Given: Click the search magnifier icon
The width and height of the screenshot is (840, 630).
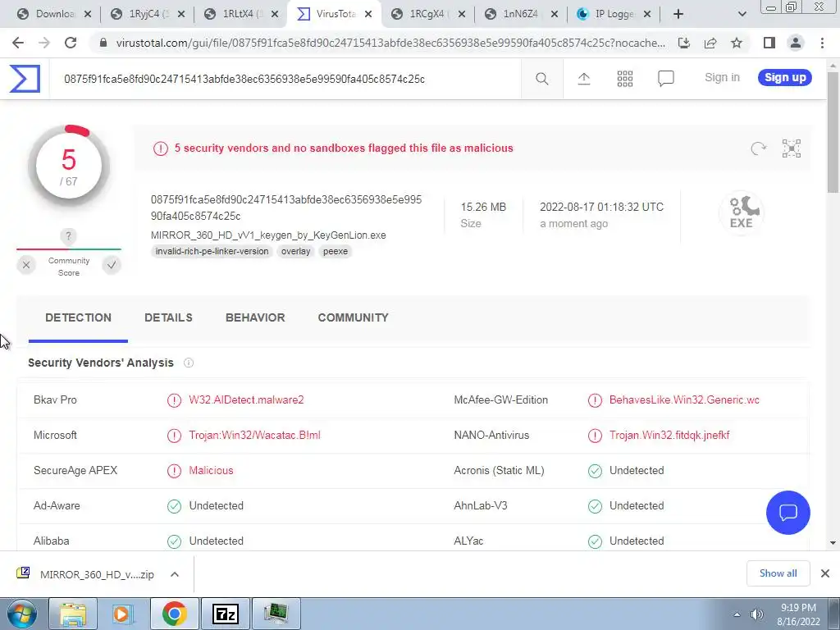Looking at the screenshot, I should point(541,79).
